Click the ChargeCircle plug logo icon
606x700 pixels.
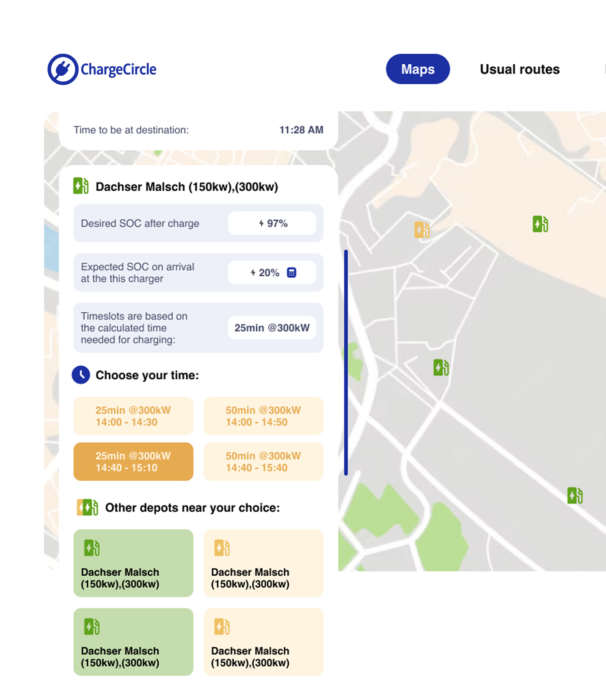pos(63,69)
